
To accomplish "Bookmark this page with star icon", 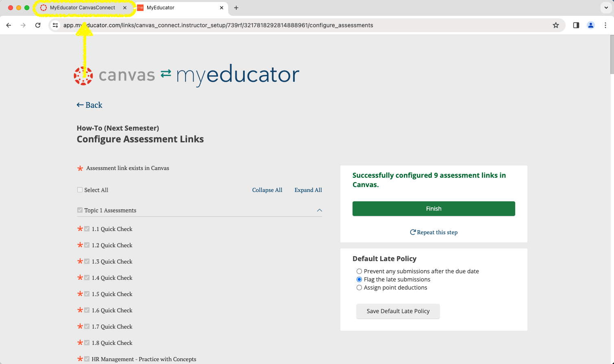I will [556, 25].
